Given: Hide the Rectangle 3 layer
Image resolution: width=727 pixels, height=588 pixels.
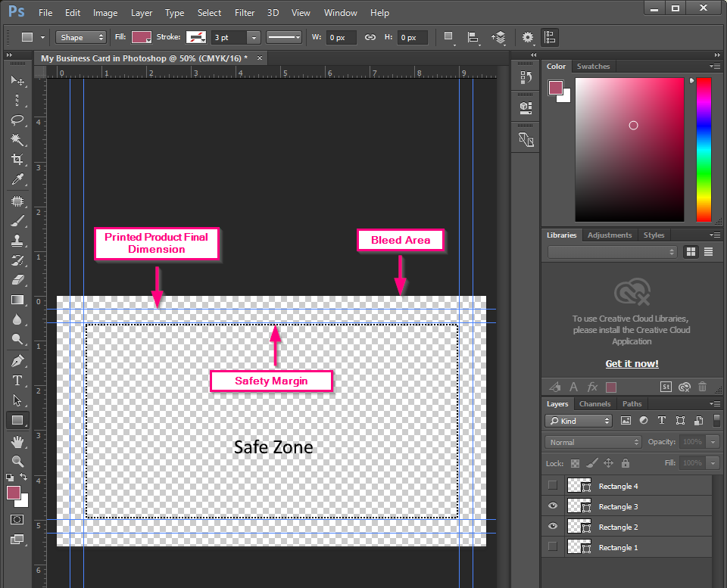Looking at the screenshot, I should [552, 506].
